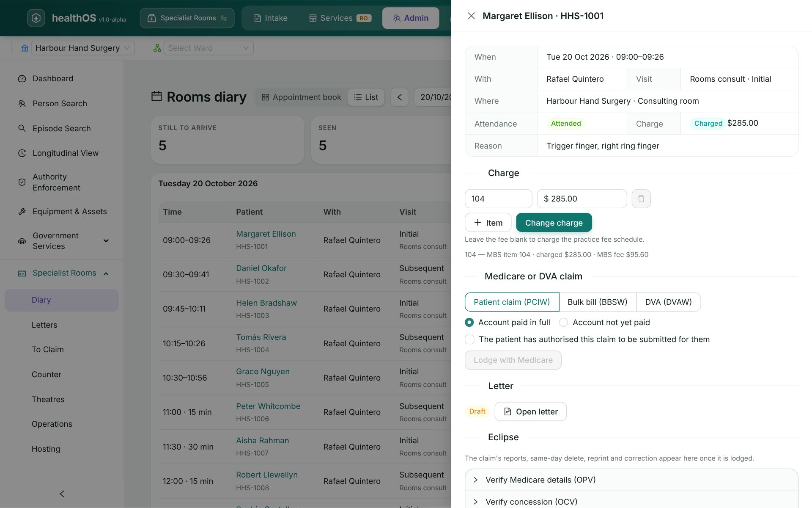Collapse the Specialist Rooms sidebar section chevron
812x508 pixels.
[106, 273]
